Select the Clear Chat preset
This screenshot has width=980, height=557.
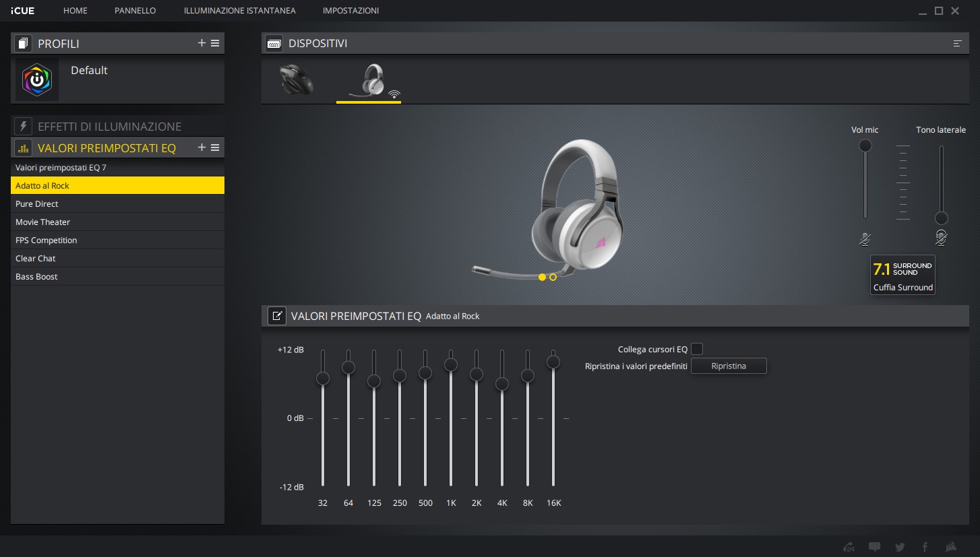click(117, 259)
